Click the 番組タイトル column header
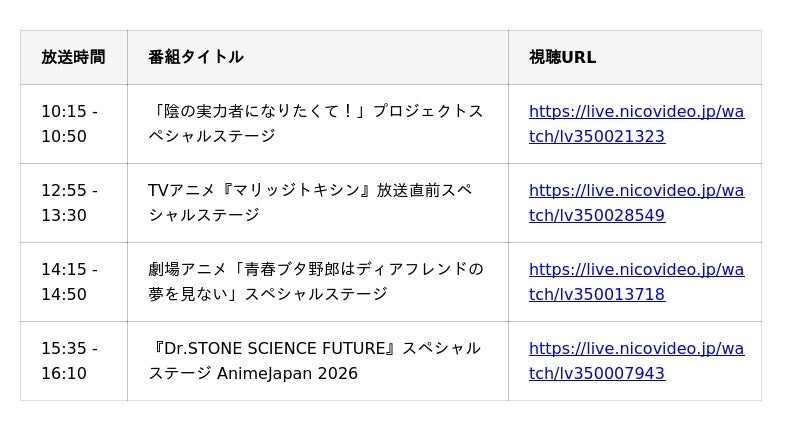 (196, 57)
